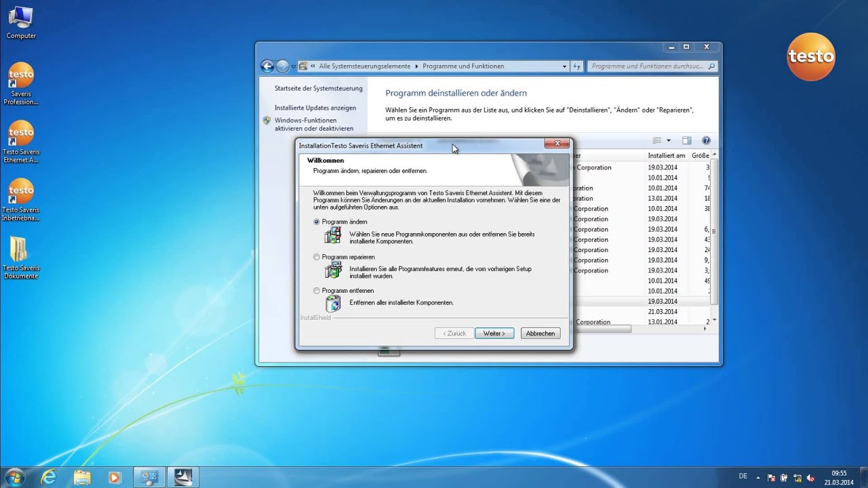Maximize the Control Panel window

point(686,47)
